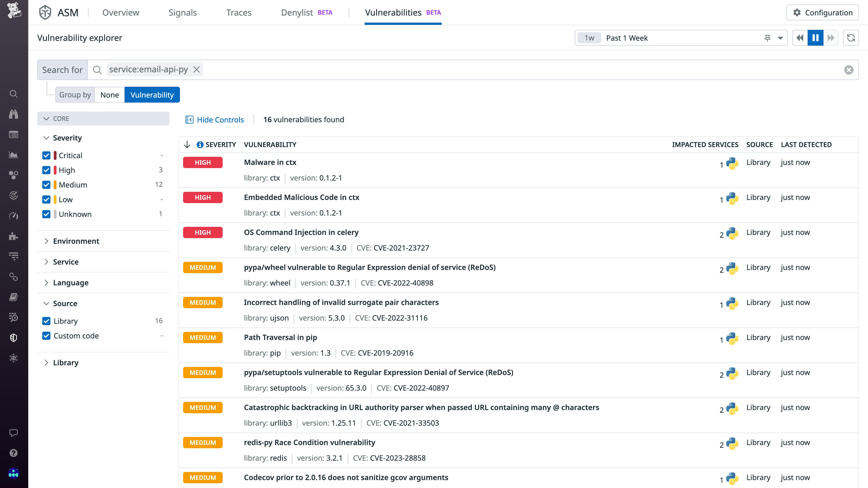This screenshot has height=488, width=868.
Task: Click the rewind time range icon
Action: point(800,38)
